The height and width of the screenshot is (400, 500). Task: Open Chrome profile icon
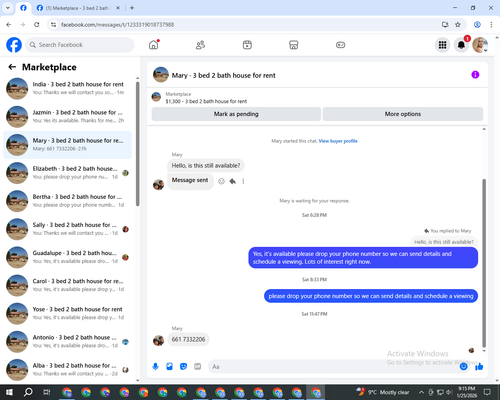pos(477,24)
